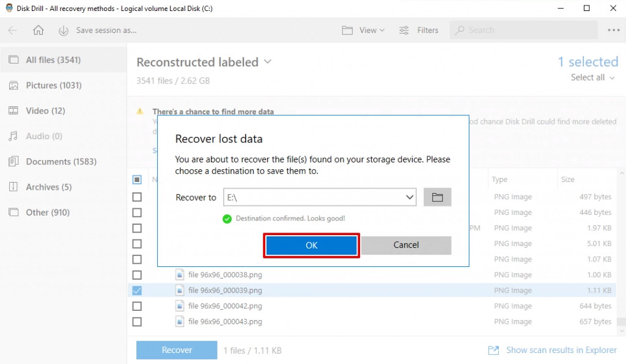This screenshot has width=626, height=364.
Task: Click the file icon of 96x96_000042.png
Action: [x=180, y=306]
